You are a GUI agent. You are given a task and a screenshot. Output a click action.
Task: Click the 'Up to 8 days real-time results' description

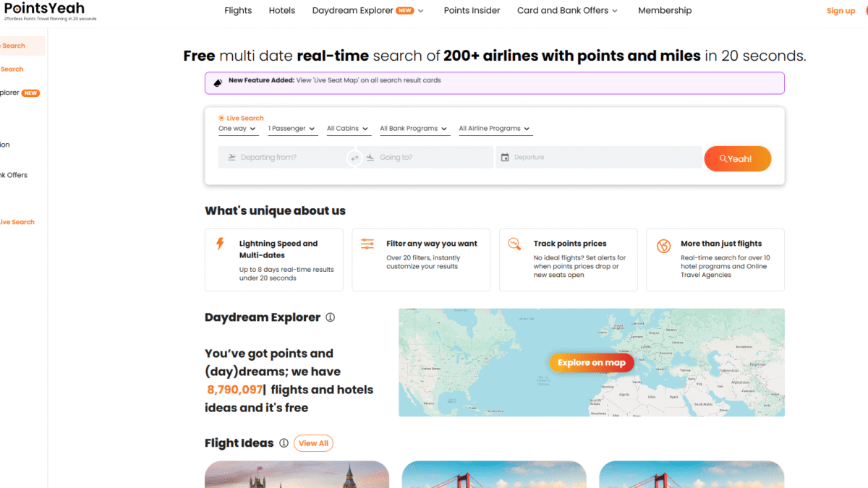pos(286,273)
